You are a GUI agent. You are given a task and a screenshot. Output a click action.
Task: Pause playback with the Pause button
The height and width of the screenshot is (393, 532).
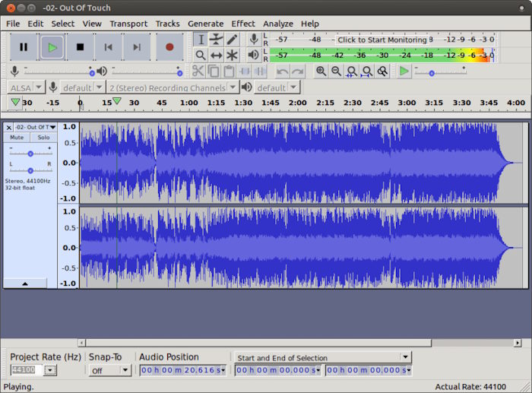tap(24, 47)
